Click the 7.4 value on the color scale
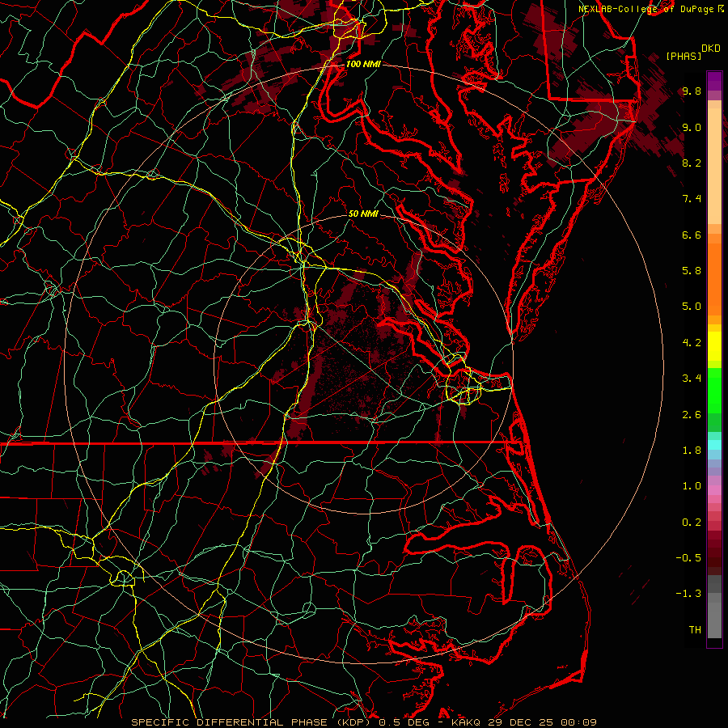 (692, 199)
